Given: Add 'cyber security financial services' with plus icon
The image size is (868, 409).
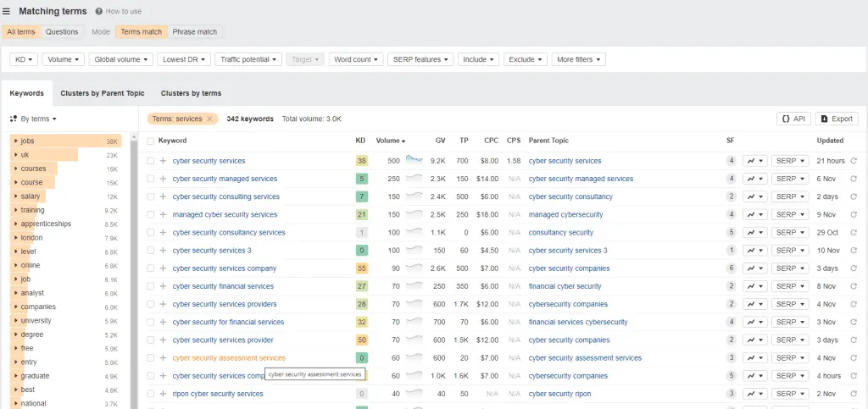Looking at the screenshot, I should pos(163,286).
